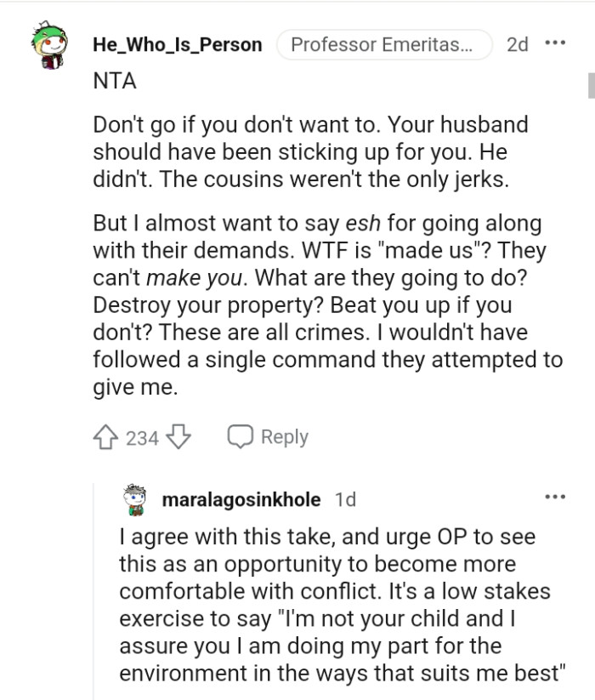Image resolution: width=595 pixels, height=700 pixels.
Task: Expand the truncated 'Professor Emeritas...' flair badge
Action: click(x=382, y=44)
